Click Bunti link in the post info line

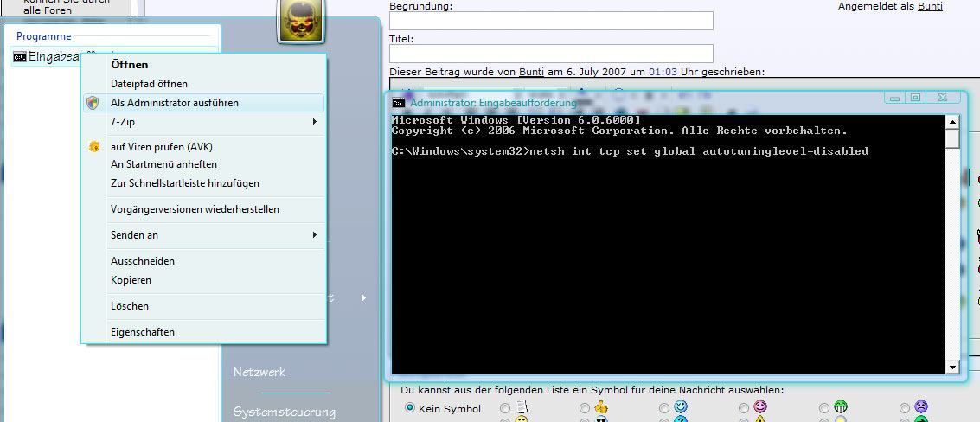point(531,72)
